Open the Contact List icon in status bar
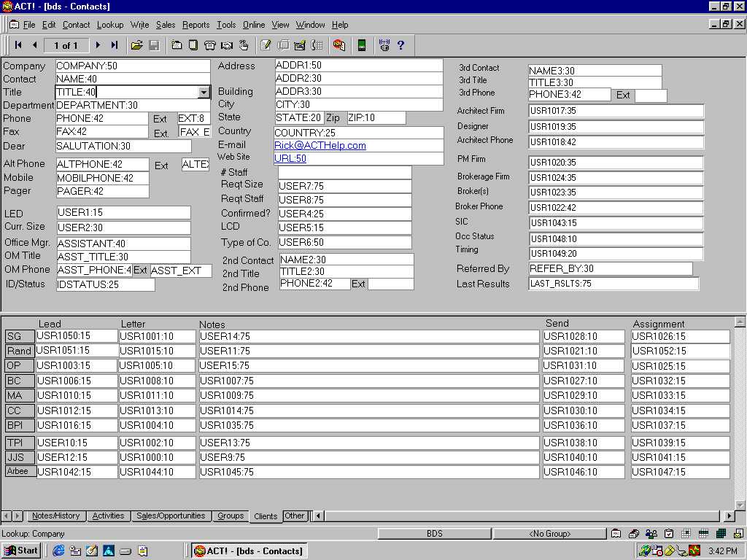The width and height of the screenshot is (747, 560). (633, 534)
